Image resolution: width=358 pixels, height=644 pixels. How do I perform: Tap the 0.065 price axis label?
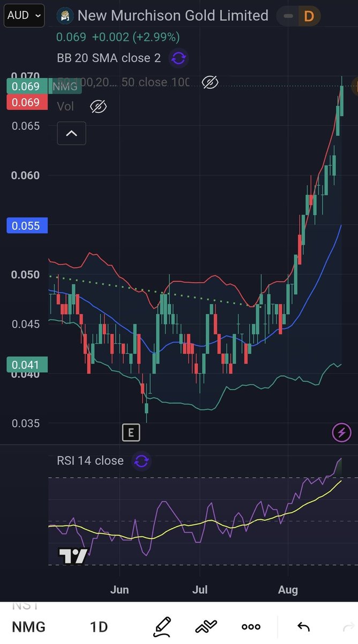coord(26,126)
